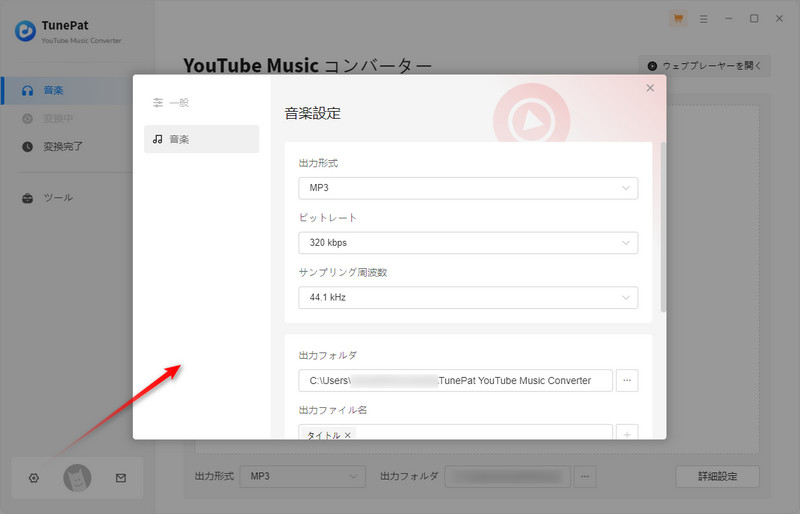Expand the ビットレート 320 kbps dropdown
The height and width of the screenshot is (514, 800).
coord(468,243)
